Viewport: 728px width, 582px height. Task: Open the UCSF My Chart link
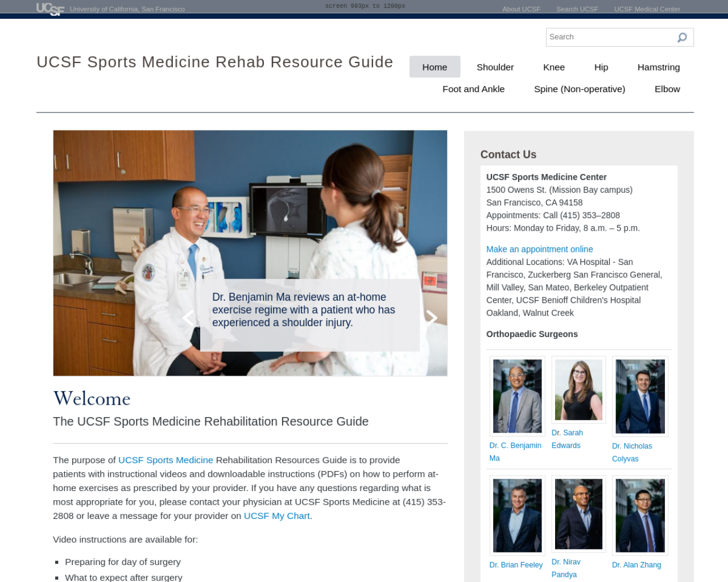click(x=276, y=516)
